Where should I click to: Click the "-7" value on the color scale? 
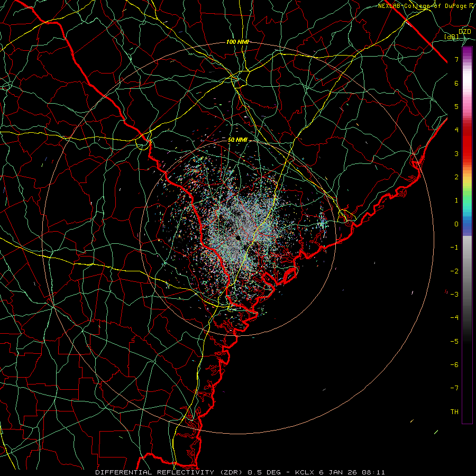(454, 388)
